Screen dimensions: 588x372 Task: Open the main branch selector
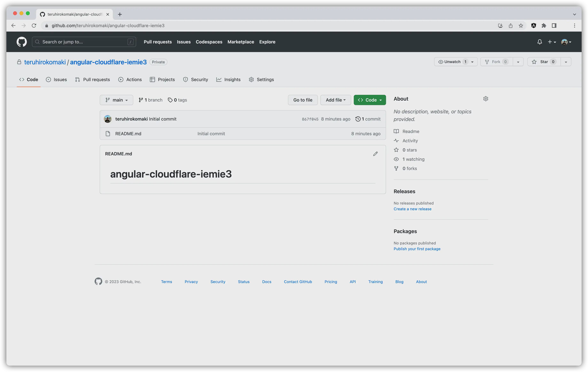click(116, 100)
